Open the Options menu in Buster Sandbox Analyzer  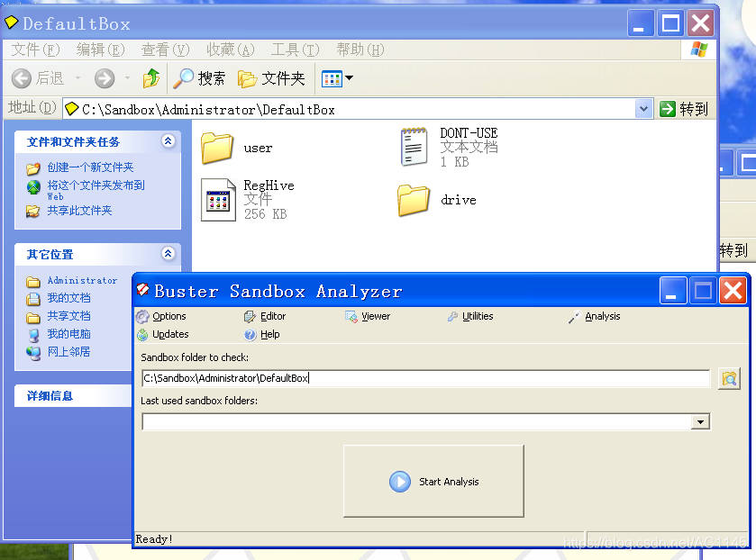(161, 316)
